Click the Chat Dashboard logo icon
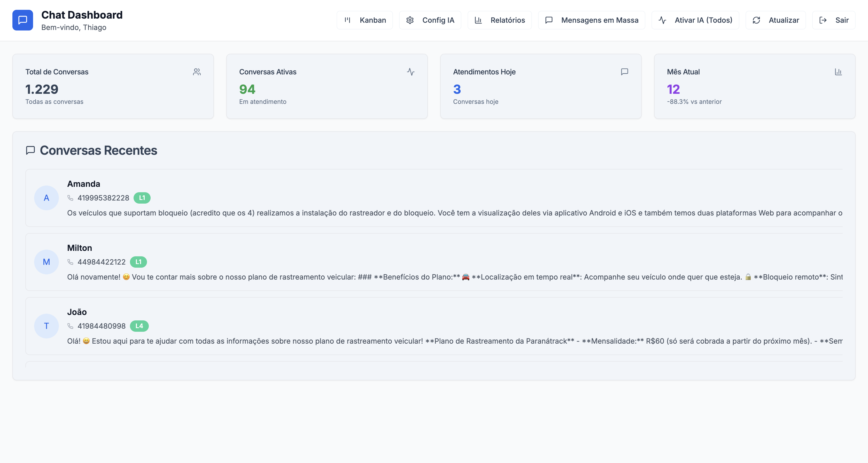Viewport: 868px width, 463px height. [22, 20]
